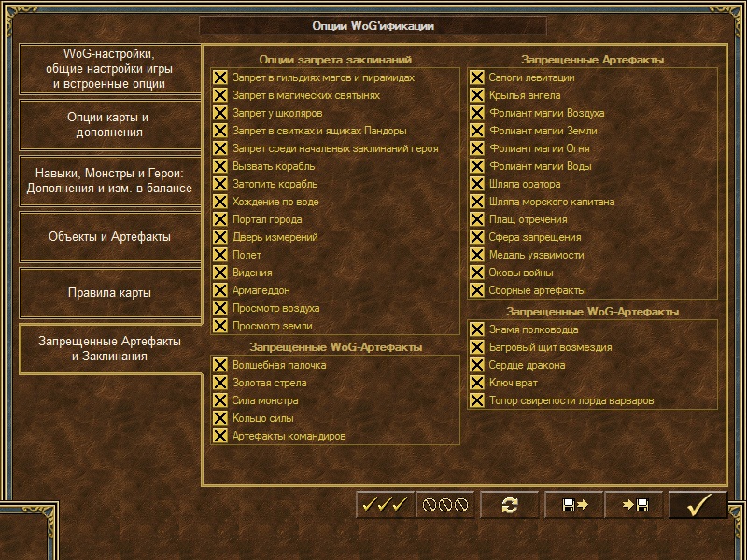Select the Объекты и Артефакты tab
The image size is (747, 560).
[x=109, y=237]
